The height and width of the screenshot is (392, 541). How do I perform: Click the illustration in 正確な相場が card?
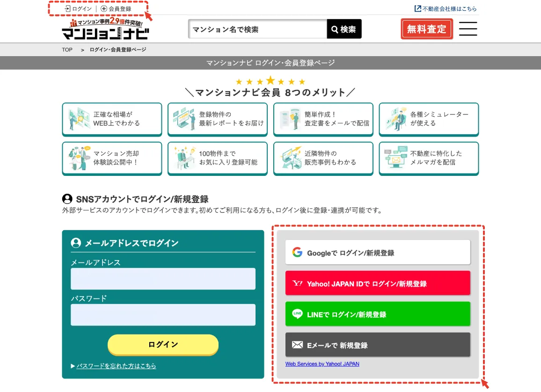coord(79,119)
